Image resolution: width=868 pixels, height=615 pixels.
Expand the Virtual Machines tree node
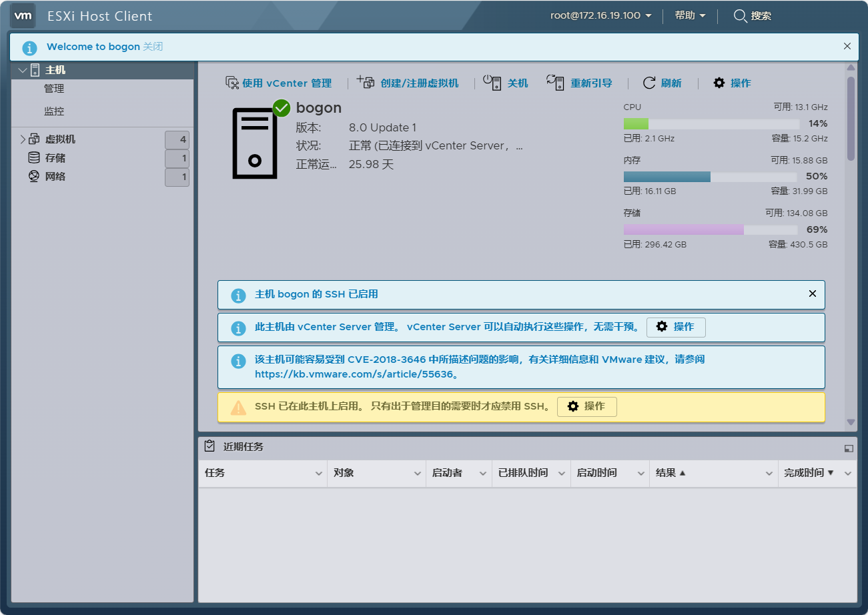(x=22, y=139)
